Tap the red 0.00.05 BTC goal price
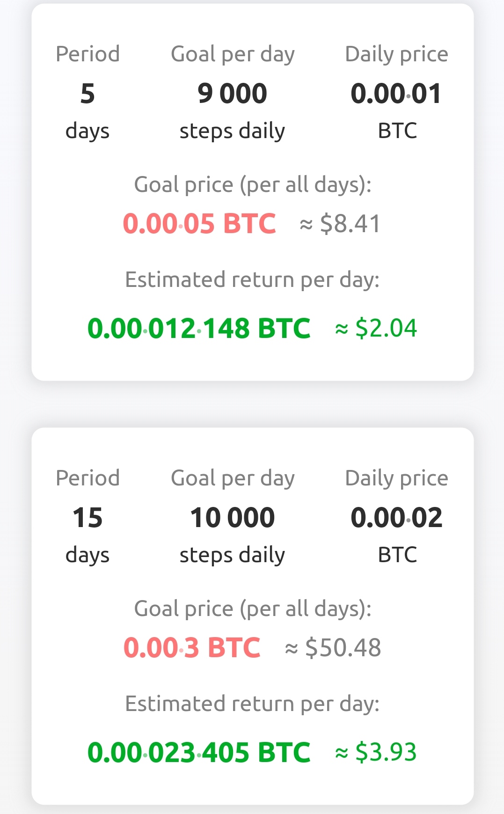The height and width of the screenshot is (814, 504). (199, 223)
